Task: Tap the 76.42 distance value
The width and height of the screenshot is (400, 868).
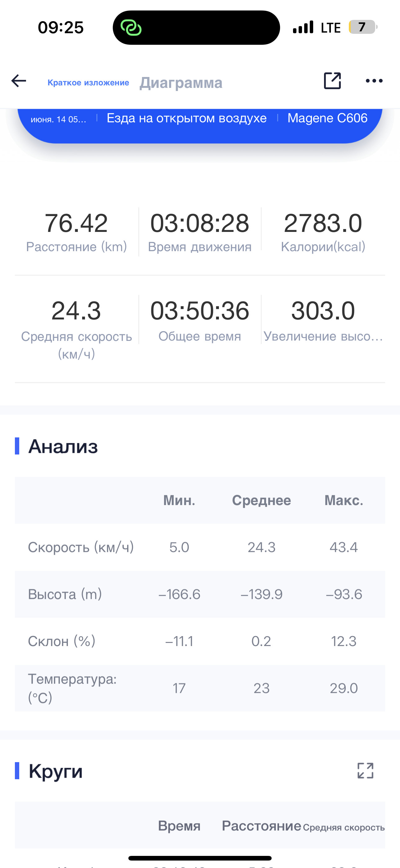Action: [76, 223]
